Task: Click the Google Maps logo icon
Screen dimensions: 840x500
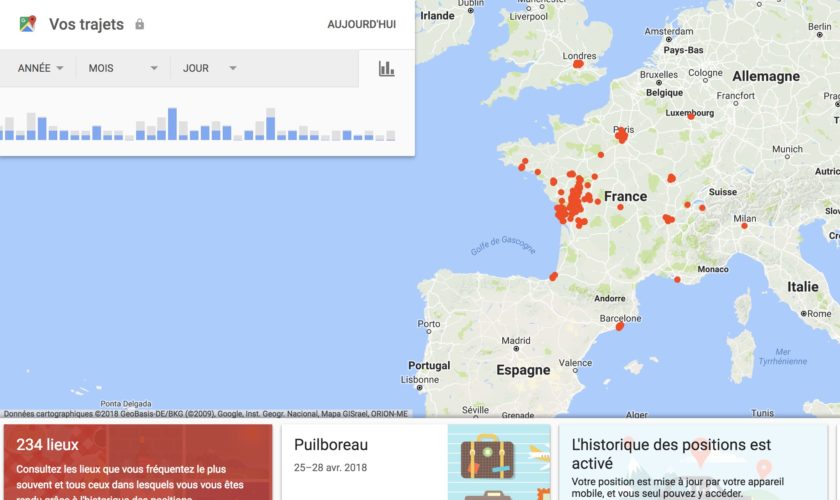Action: pos(27,24)
